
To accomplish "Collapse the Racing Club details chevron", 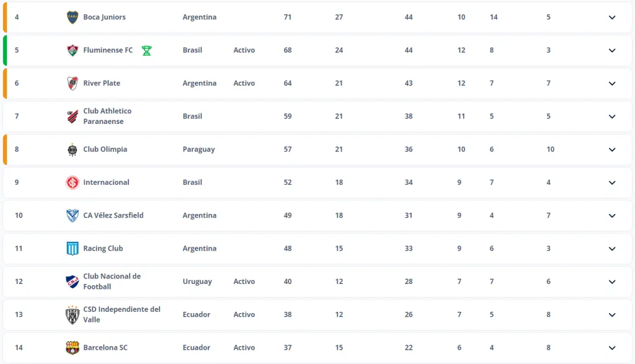I will [612, 248].
